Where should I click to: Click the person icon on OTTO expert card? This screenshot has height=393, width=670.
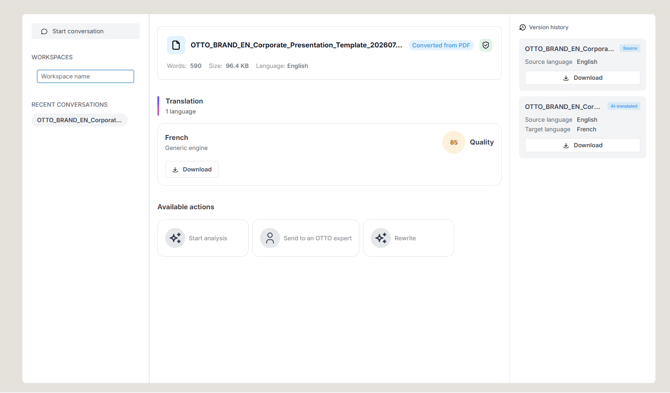point(270,238)
